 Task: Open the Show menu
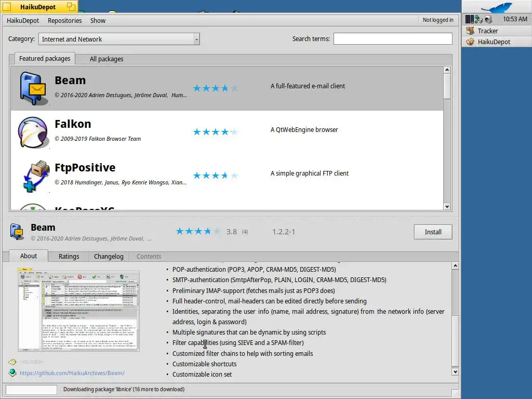coord(98,20)
